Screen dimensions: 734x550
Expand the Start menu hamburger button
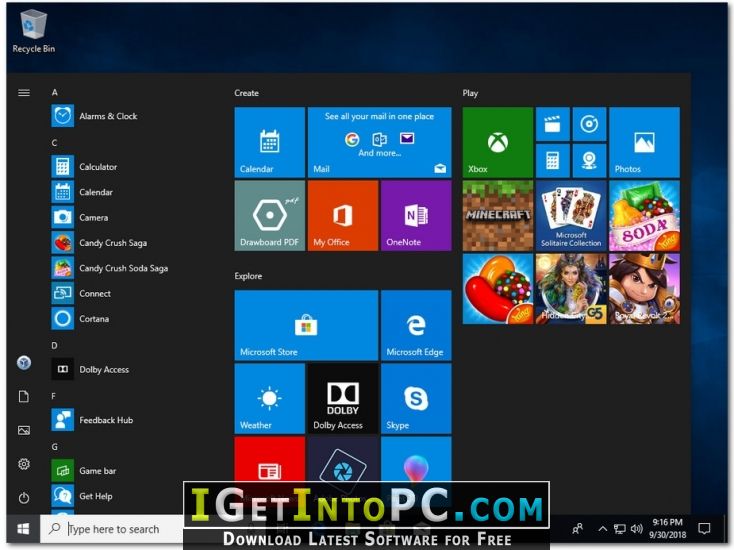(x=24, y=93)
